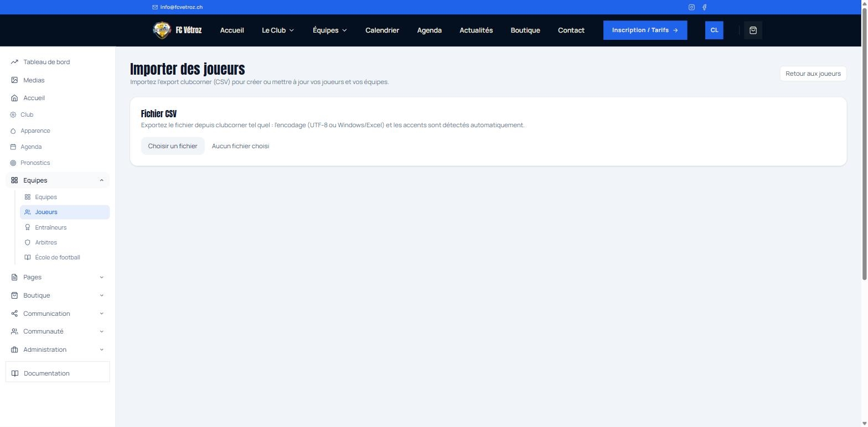Viewport: 868px width, 427px height.
Task: Select Calendrier in the top navigation
Action: tap(382, 30)
